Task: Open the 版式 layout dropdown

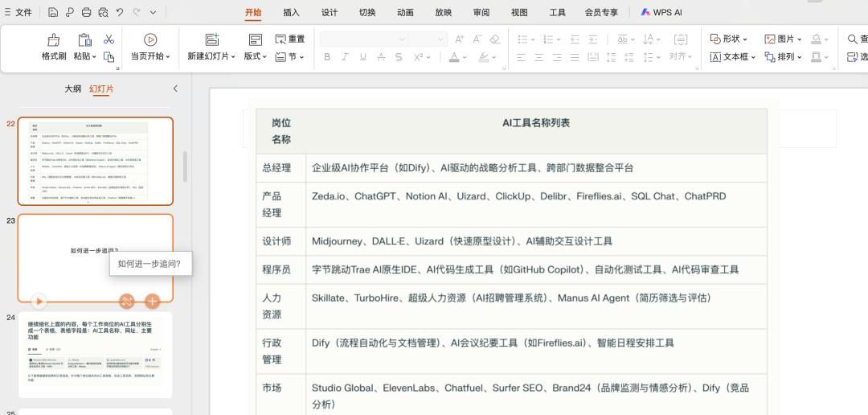Action: point(264,56)
